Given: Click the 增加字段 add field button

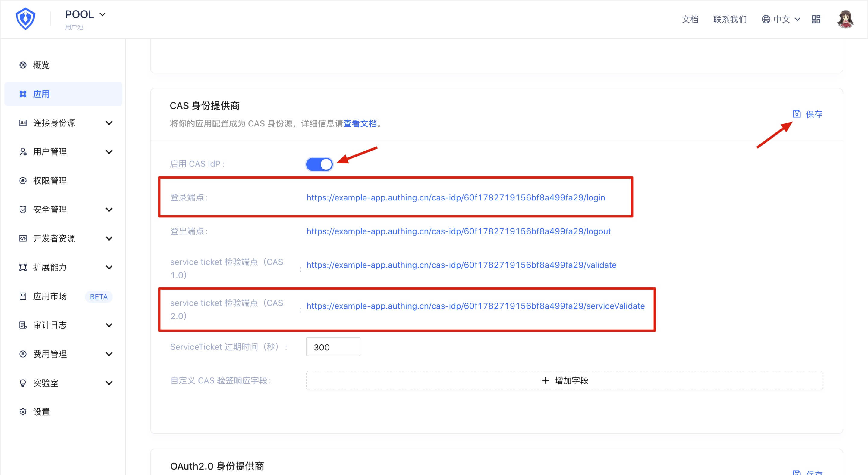Looking at the screenshot, I should click(565, 380).
